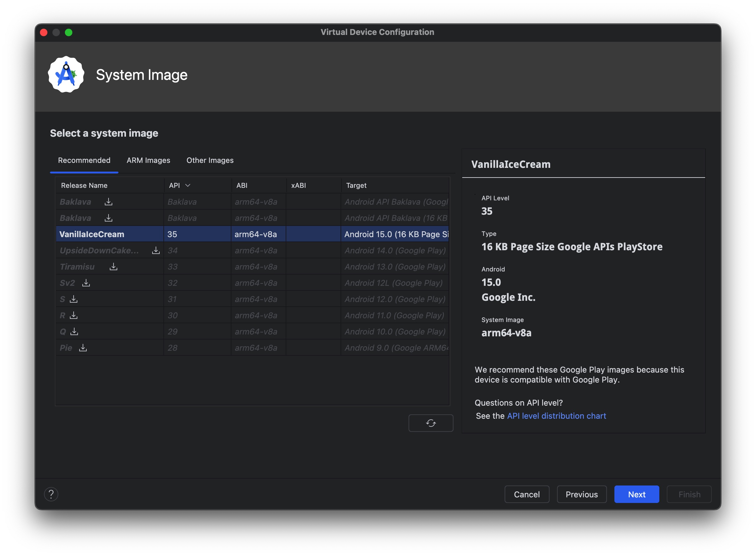The height and width of the screenshot is (556, 756).
Task: Download the R API 30 image
Action: tap(74, 315)
